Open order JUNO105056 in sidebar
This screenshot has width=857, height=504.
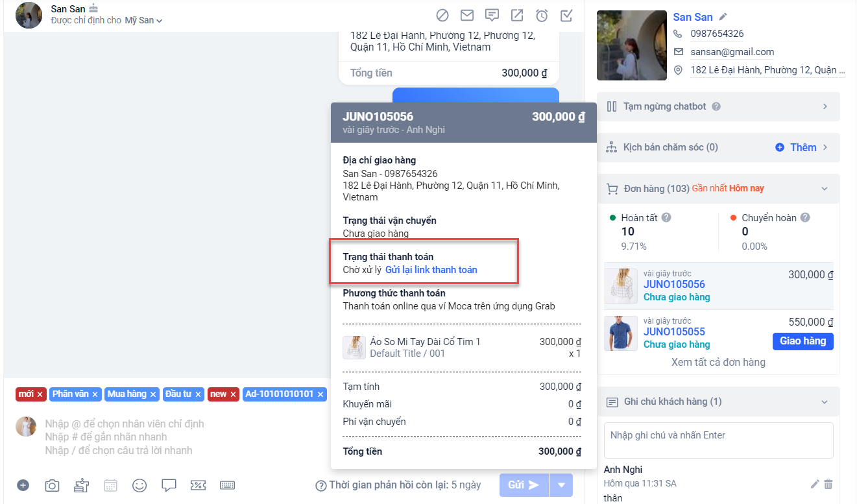674,284
